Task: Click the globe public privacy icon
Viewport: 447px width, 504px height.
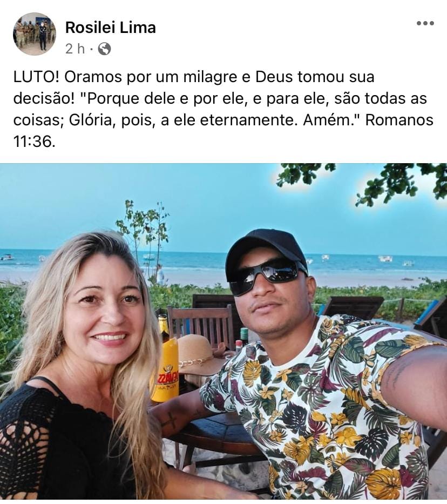Action: (x=104, y=49)
